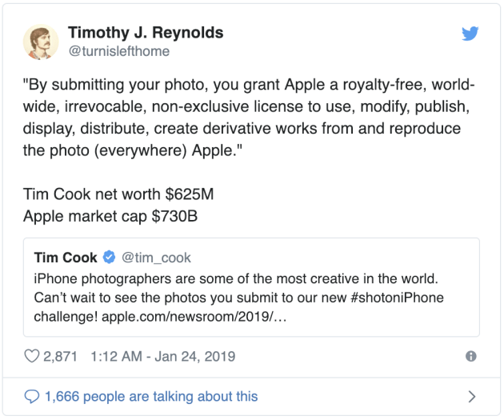Click the main tweet license quote text

[x=250, y=108]
